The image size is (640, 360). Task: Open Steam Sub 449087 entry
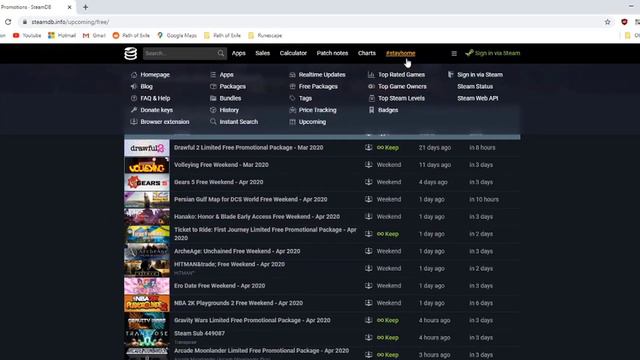point(199,333)
